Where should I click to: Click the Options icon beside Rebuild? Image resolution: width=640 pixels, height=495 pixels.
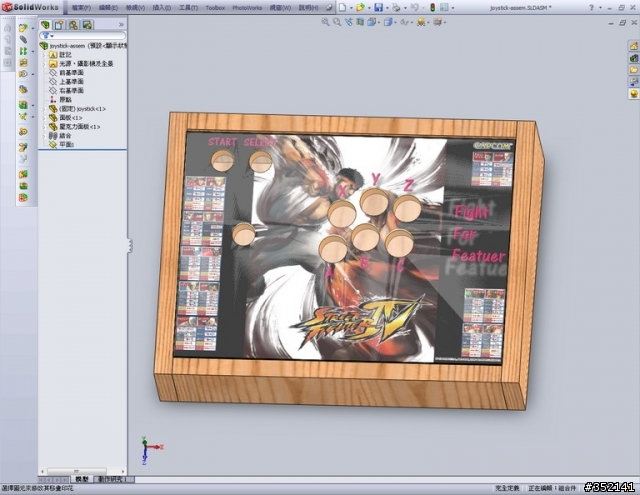pyautogui.click(x=444, y=7)
